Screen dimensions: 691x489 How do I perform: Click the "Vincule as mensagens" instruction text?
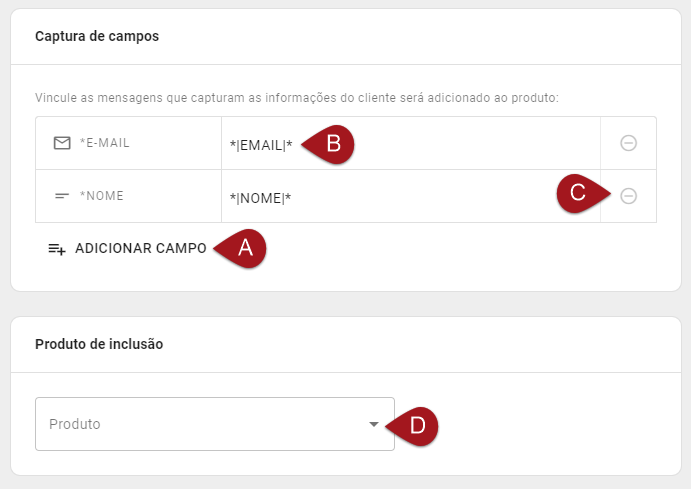coord(296,98)
